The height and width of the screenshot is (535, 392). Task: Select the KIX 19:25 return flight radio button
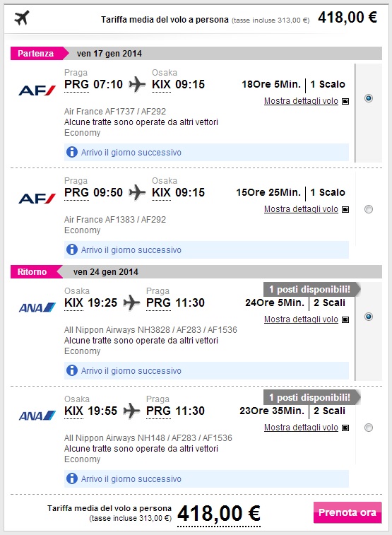369,317
